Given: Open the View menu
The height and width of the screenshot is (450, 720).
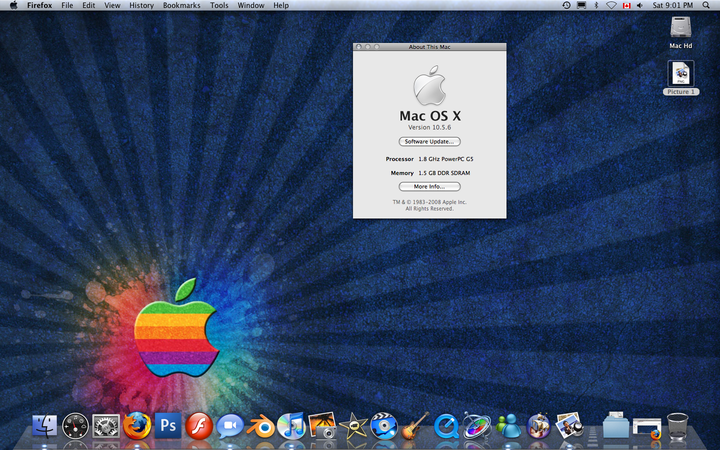Looking at the screenshot, I should point(112,6).
